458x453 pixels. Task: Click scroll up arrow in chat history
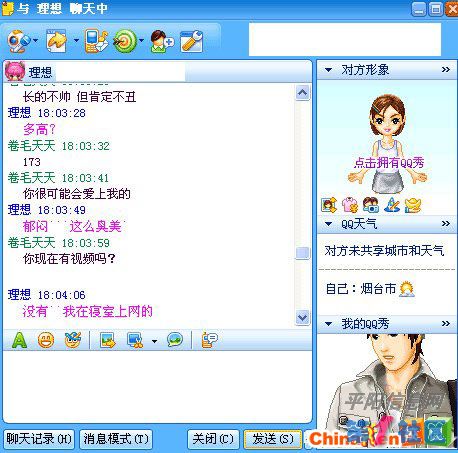302,92
